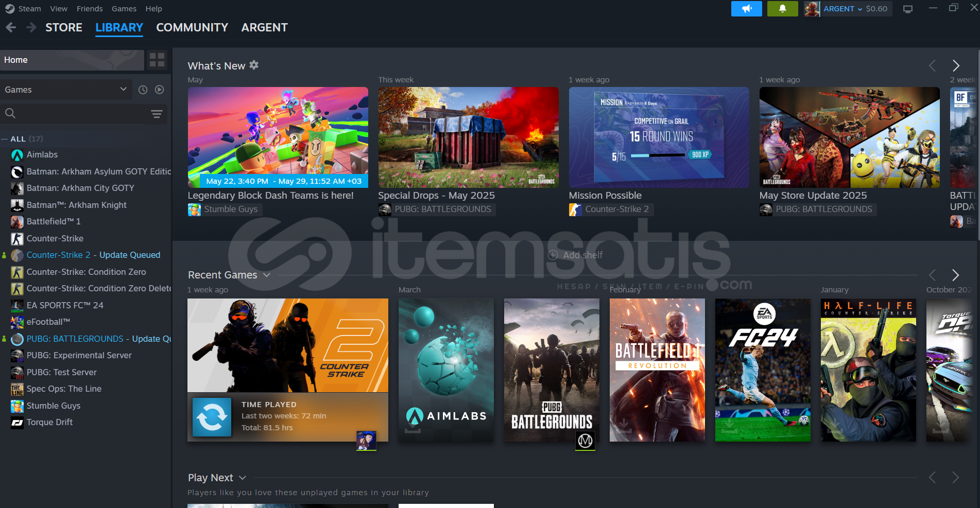Open the ARGENT profile tab
The image size is (980, 508).
(x=265, y=27)
